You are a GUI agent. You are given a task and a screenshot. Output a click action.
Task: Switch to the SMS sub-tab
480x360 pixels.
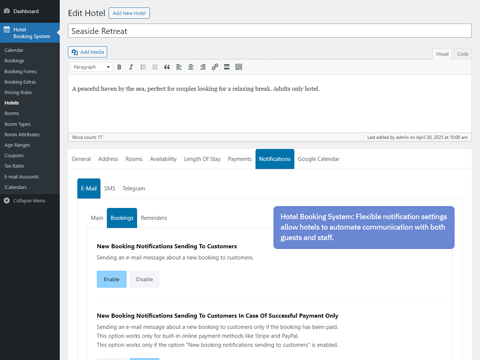[x=110, y=188]
